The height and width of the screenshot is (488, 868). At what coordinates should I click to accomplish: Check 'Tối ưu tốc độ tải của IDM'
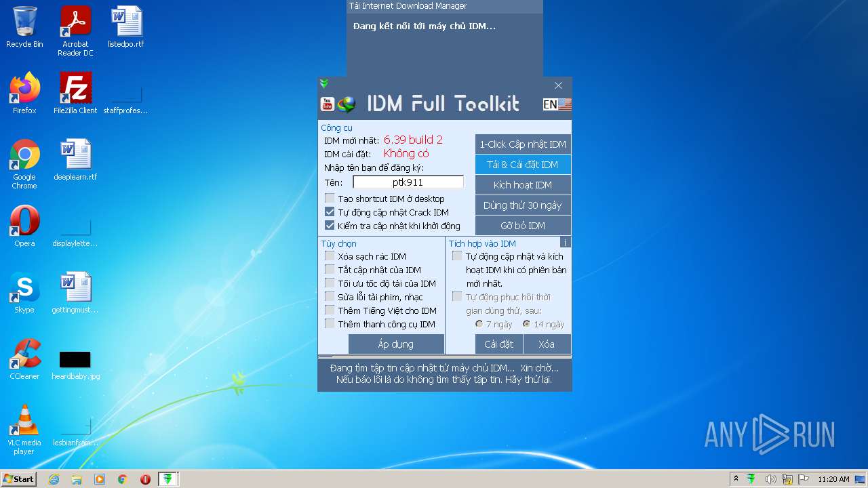pos(330,283)
